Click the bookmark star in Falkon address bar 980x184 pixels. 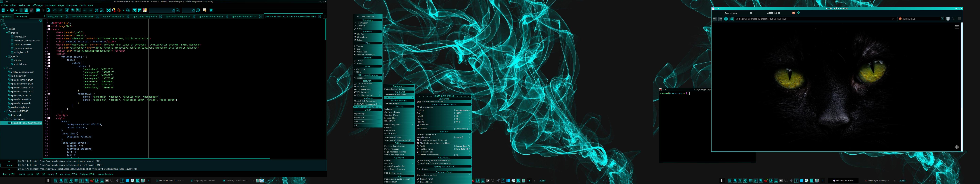tap(893, 19)
